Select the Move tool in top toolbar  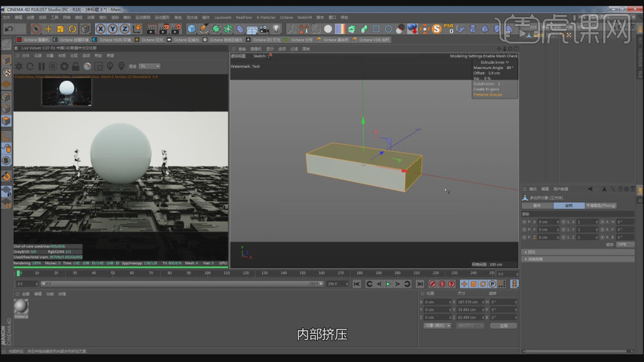point(48,29)
